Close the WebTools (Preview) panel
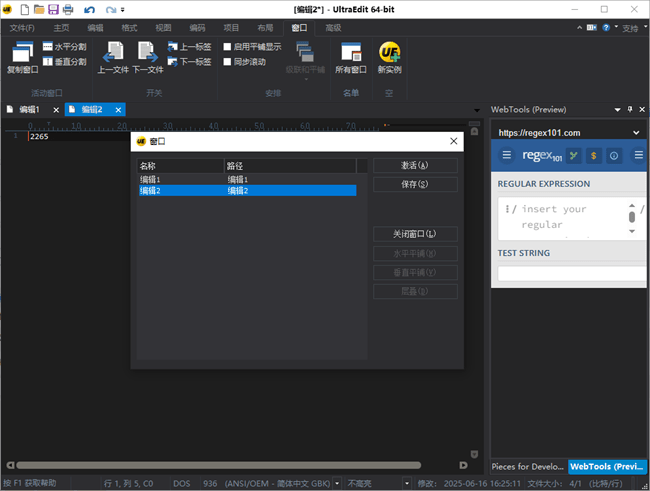650x491 pixels. pos(642,109)
